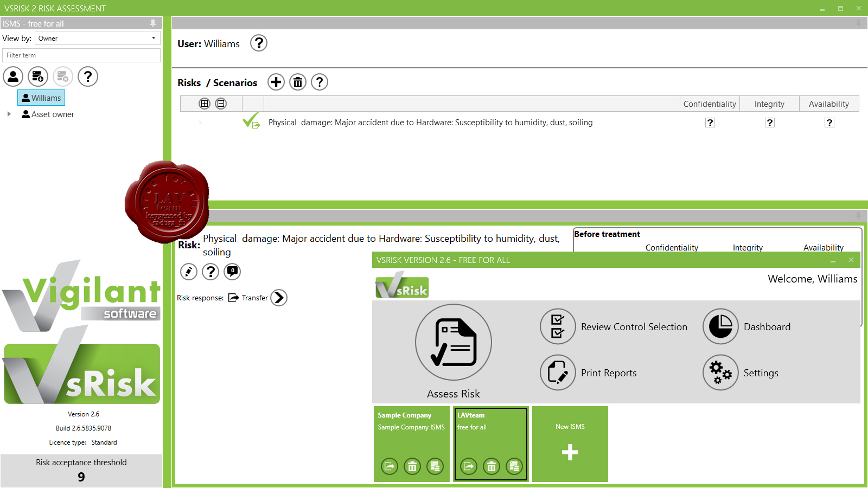Click the Availability column header
This screenshot has width=868, height=488.
[829, 104]
